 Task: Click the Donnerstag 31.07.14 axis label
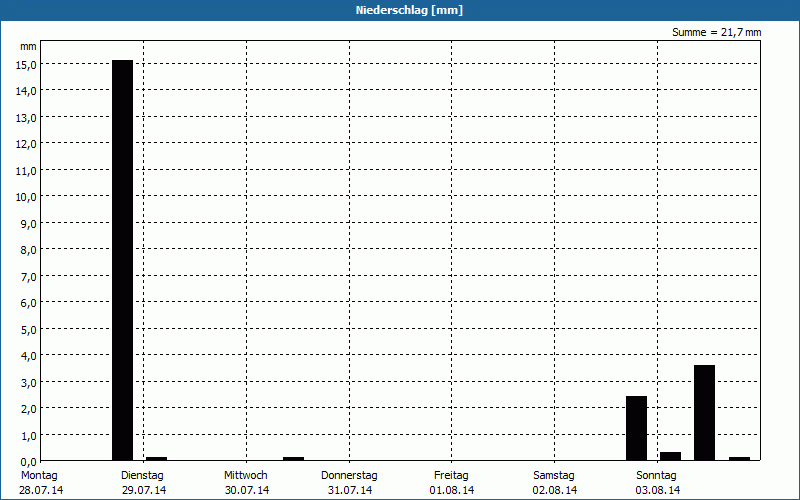[349, 483]
